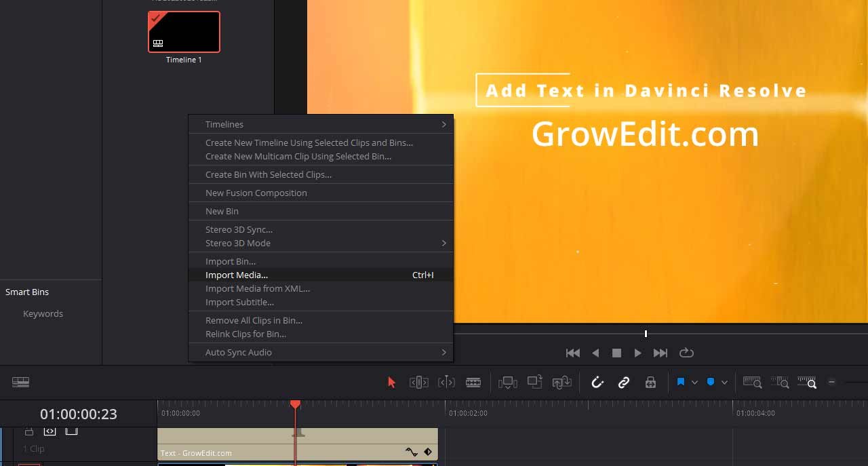Image resolution: width=868 pixels, height=466 pixels.
Task: Click ruler timecode 01:00:04:00
Action: click(x=755, y=413)
